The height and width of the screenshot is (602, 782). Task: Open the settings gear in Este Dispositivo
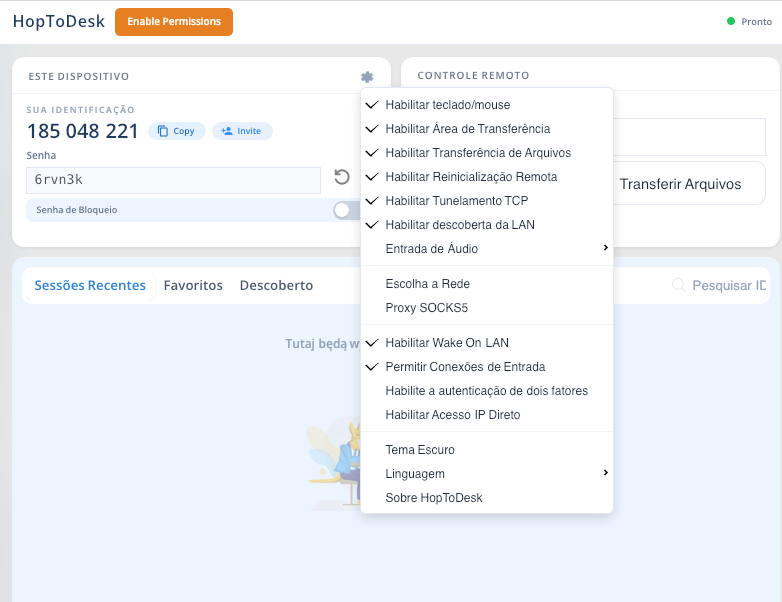(367, 77)
